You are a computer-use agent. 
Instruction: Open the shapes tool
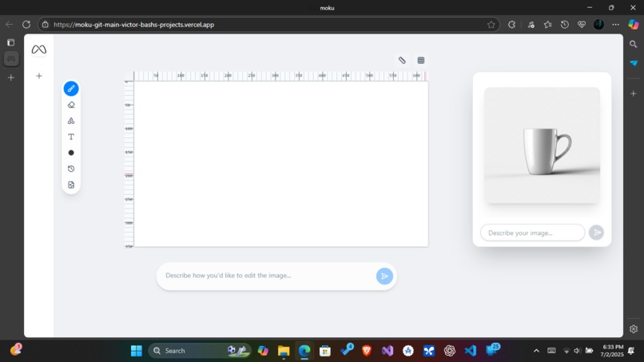coord(71,121)
